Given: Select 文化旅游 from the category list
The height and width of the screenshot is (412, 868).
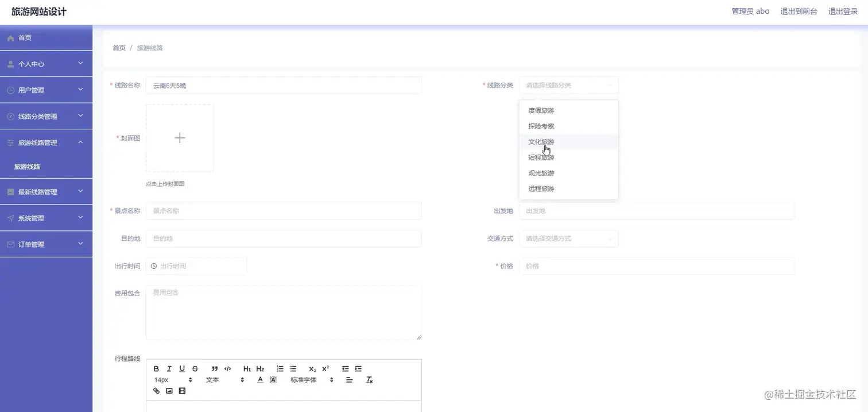Looking at the screenshot, I should pyautogui.click(x=540, y=141).
